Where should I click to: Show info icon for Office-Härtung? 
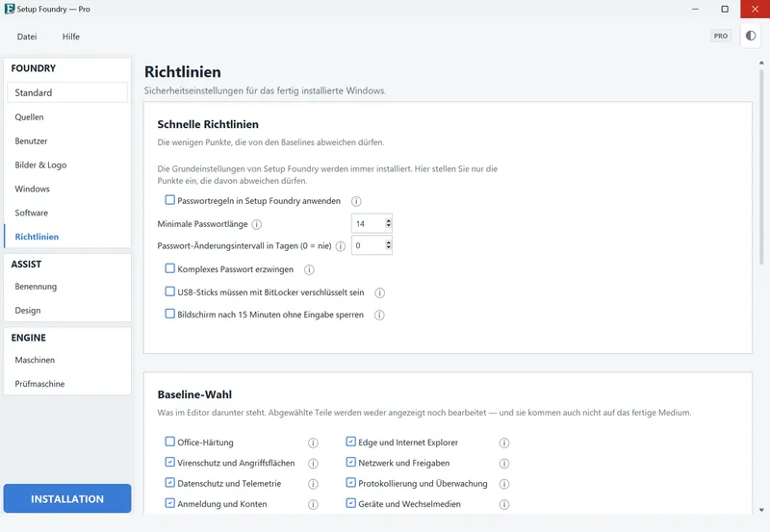click(313, 443)
